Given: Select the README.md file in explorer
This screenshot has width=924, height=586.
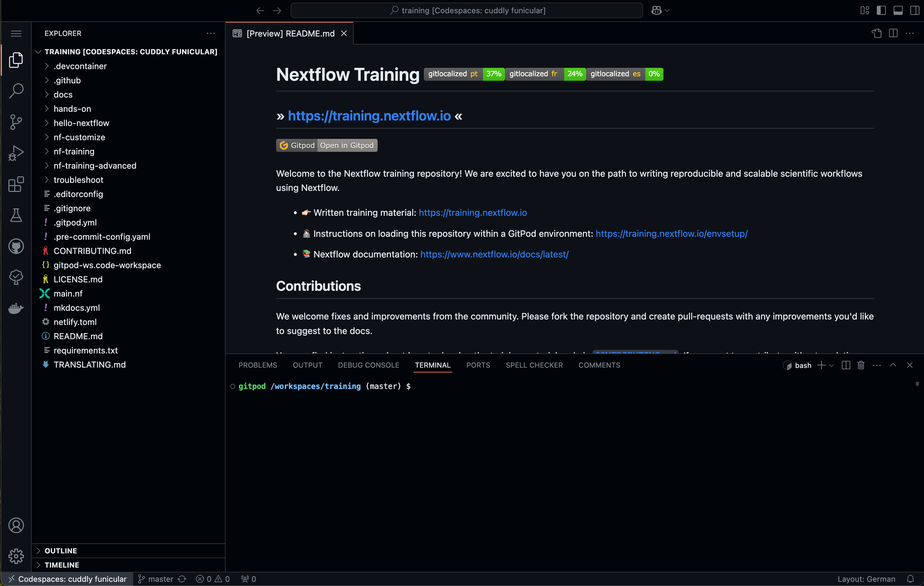Looking at the screenshot, I should point(78,336).
